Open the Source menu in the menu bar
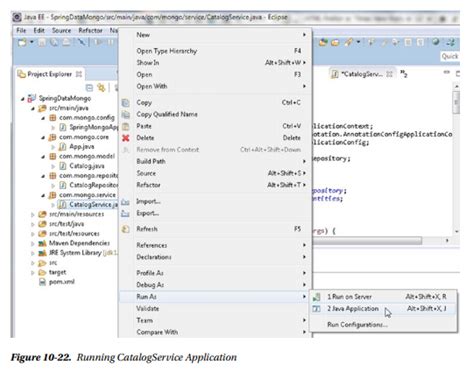This screenshot has height=372, width=474. pos(62,31)
